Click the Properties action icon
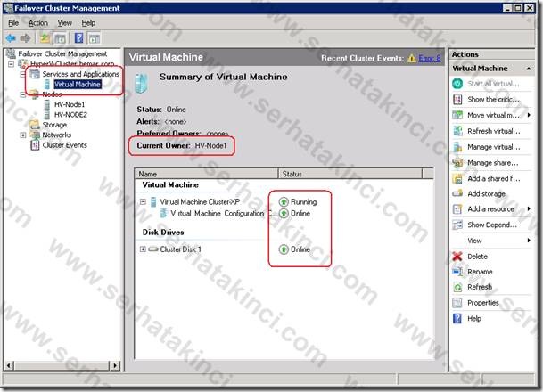Screen dimensions: 543x392 coord(457,303)
